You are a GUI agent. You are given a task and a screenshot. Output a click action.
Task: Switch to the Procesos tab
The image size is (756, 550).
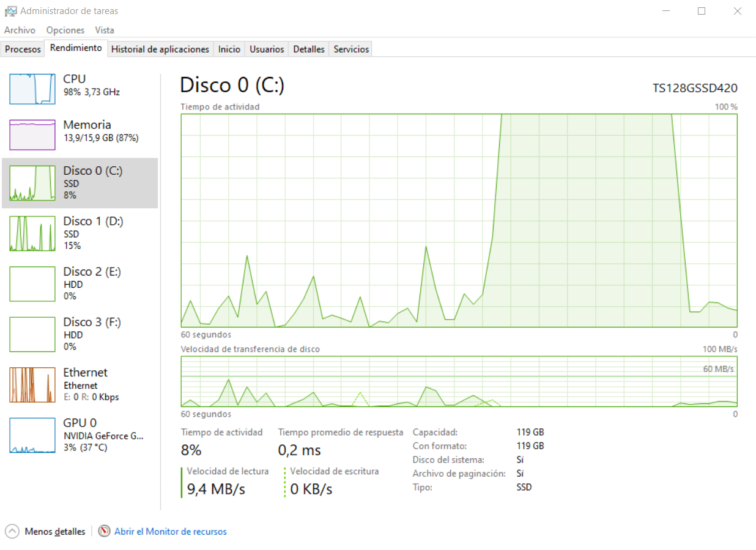(x=23, y=49)
